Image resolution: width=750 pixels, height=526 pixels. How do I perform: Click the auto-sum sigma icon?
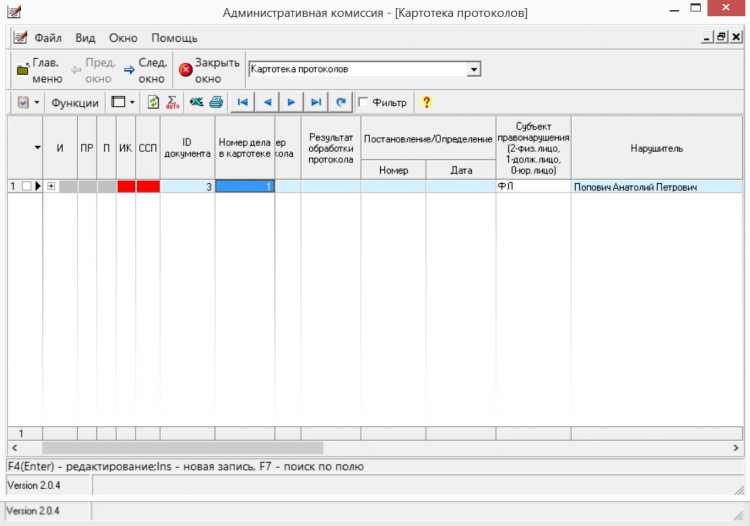click(172, 102)
